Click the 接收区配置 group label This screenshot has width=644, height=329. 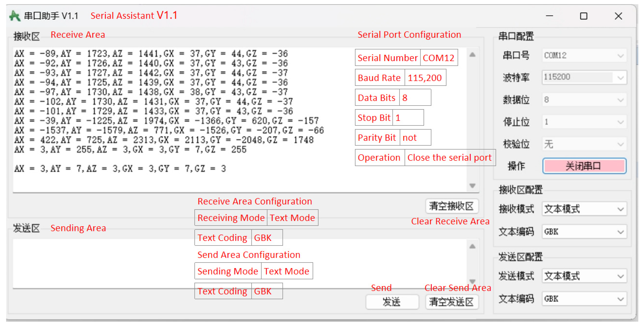point(520,190)
